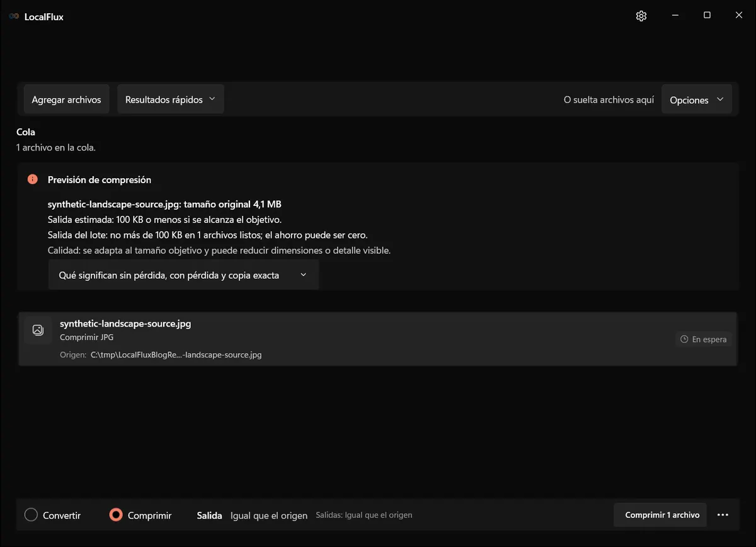Click the Salida del lote line
This screenshot has width=756, height=547.
click(x=208, y=235)
